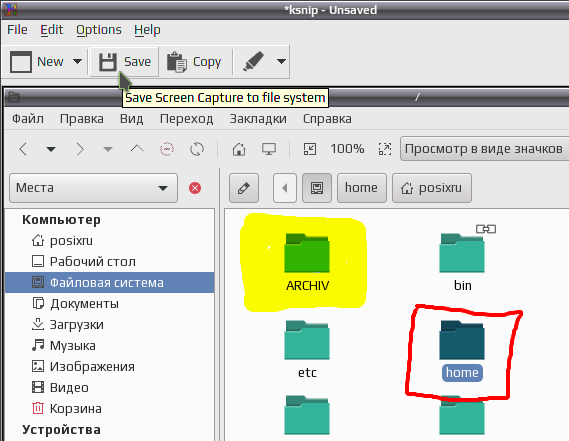
Task: Click the ksnip app icon in title bar
Action: pos(10,9)
